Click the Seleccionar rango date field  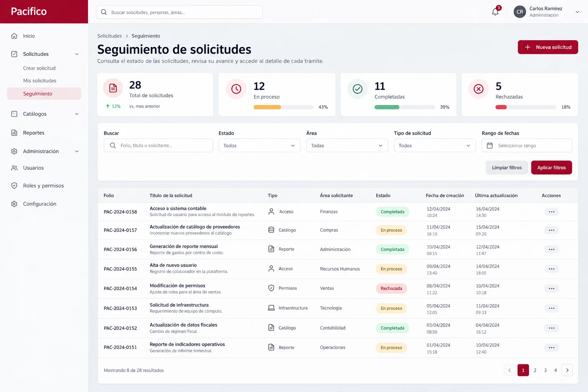coord(527,145)
